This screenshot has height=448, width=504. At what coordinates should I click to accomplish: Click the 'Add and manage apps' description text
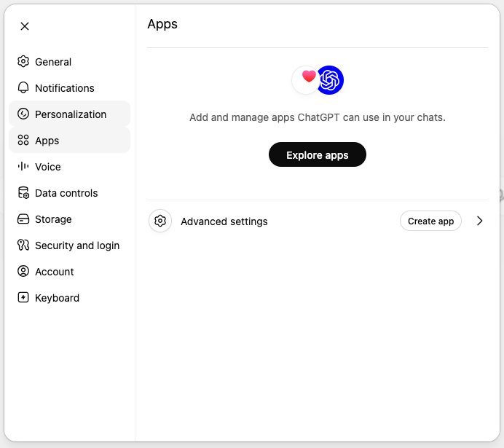(x=318, y=117)
